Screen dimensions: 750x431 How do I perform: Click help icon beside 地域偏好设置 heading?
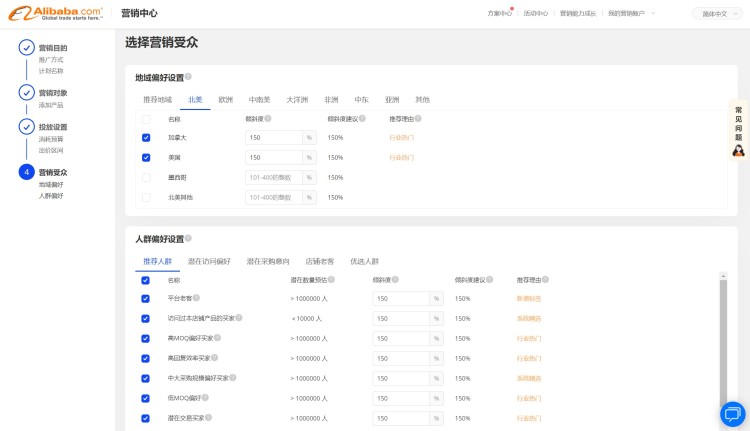(188, 77)
